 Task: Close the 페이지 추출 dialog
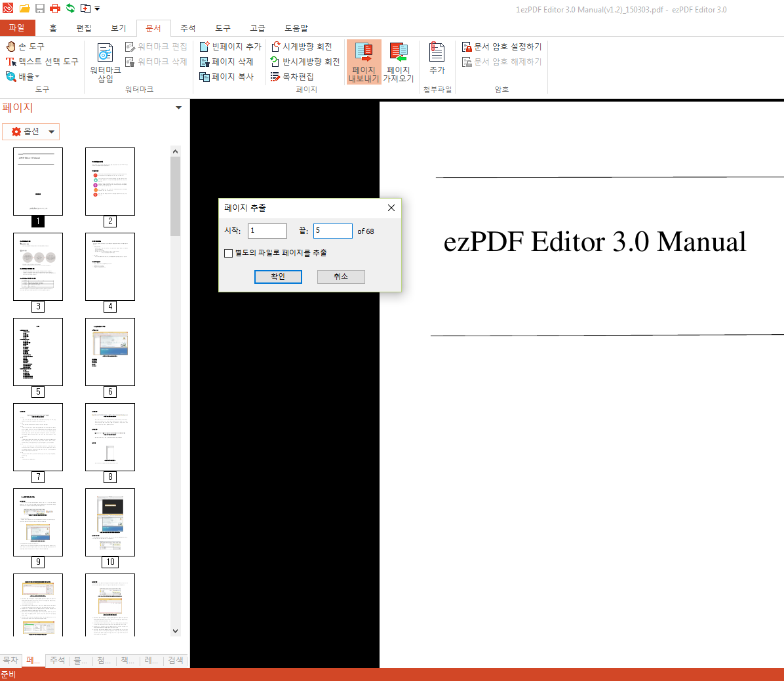391,208
